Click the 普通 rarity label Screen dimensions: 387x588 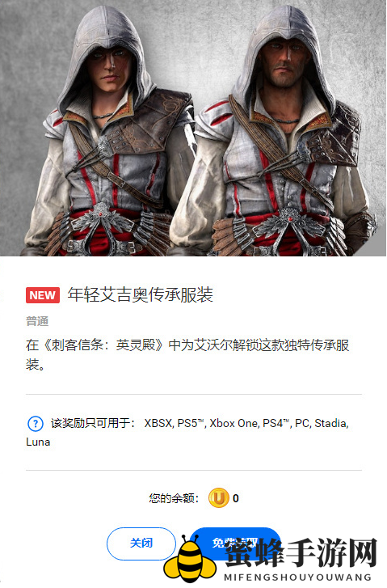(37, 321)
